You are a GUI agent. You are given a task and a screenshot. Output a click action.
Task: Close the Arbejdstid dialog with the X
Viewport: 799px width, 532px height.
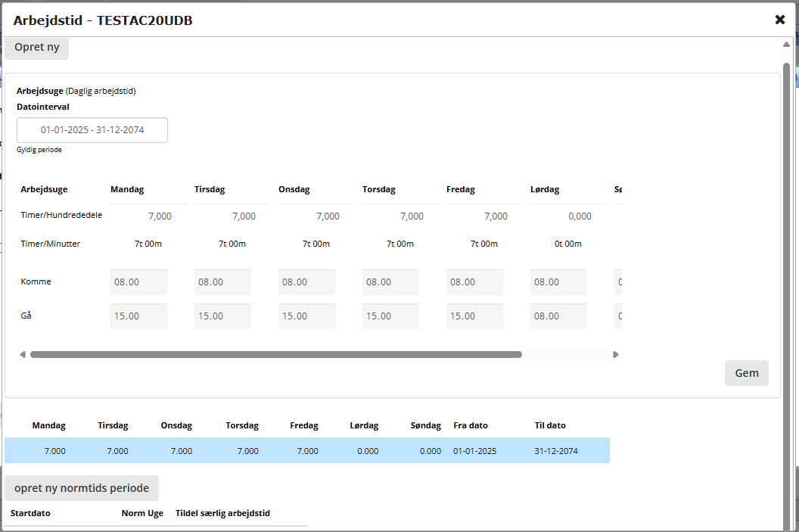[x=780, y=20]
